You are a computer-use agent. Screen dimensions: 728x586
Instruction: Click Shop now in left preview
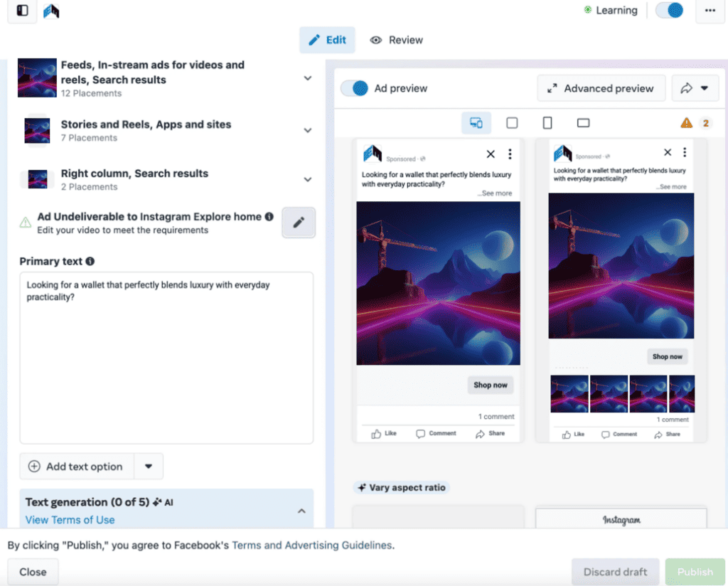pos(491,385)
